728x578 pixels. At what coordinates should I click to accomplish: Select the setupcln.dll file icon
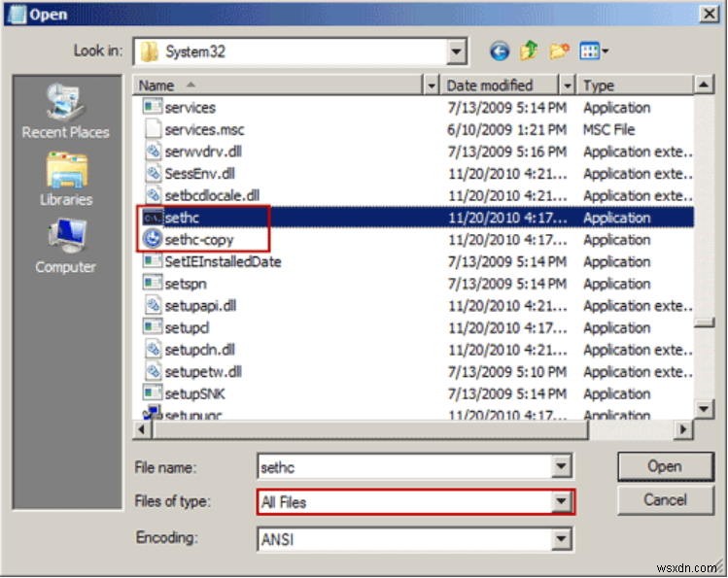[153, 349]
